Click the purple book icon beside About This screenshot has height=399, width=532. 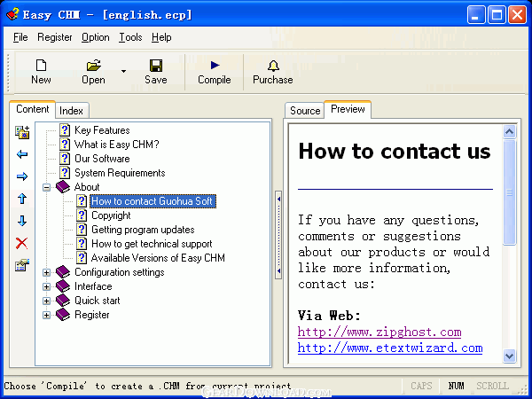[x=63, y=187]
